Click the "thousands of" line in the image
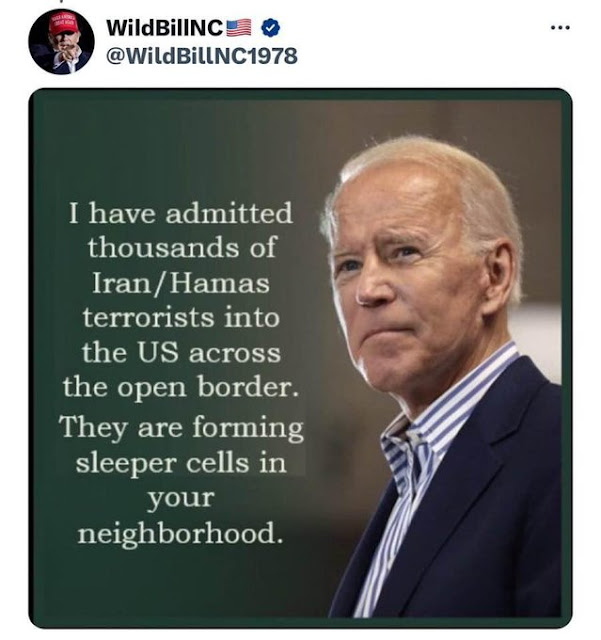 pyautogui.click(x=182, y=247)
